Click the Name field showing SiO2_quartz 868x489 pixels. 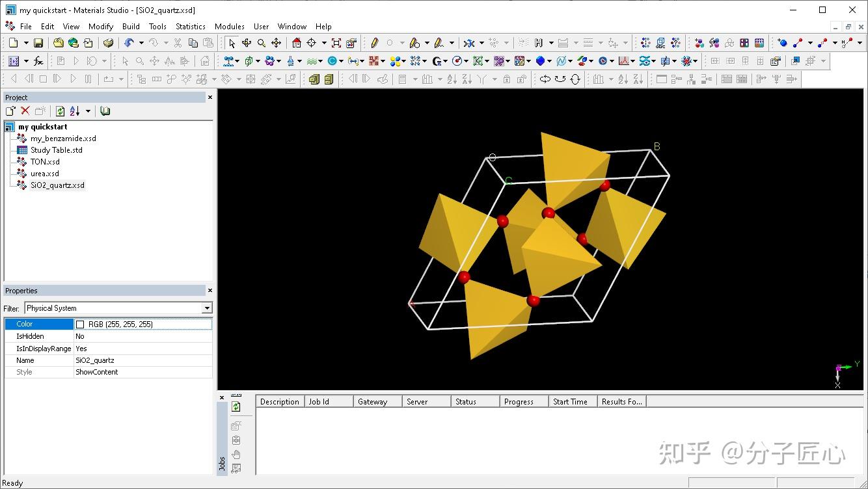coord(95,360)
